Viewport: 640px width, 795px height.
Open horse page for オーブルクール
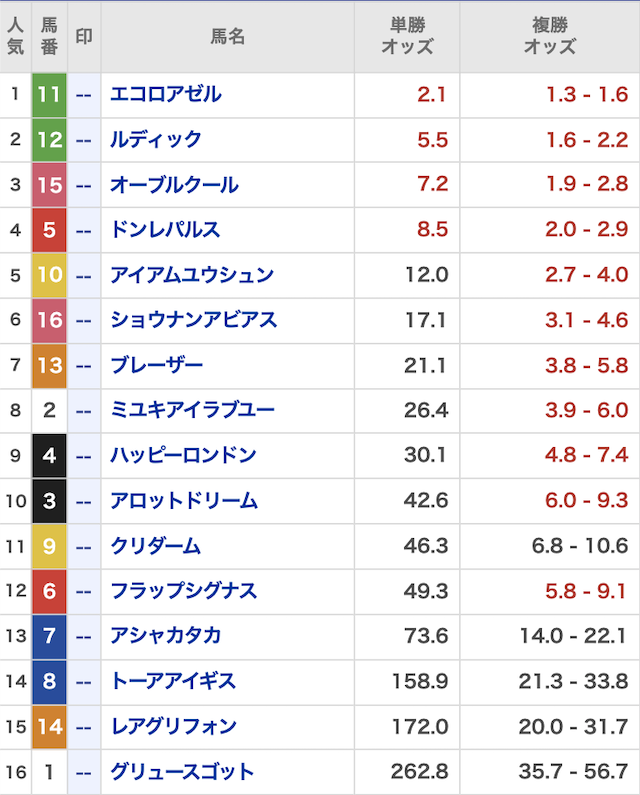pos(174,185)
